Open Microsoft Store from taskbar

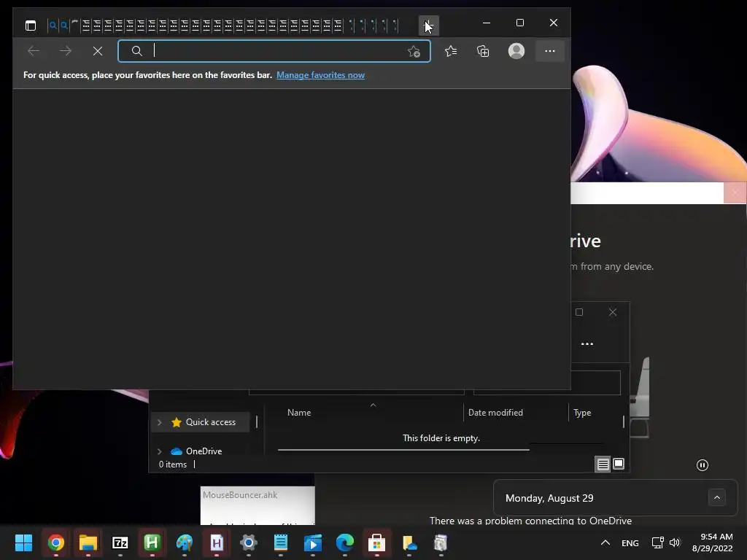[377, 542]
